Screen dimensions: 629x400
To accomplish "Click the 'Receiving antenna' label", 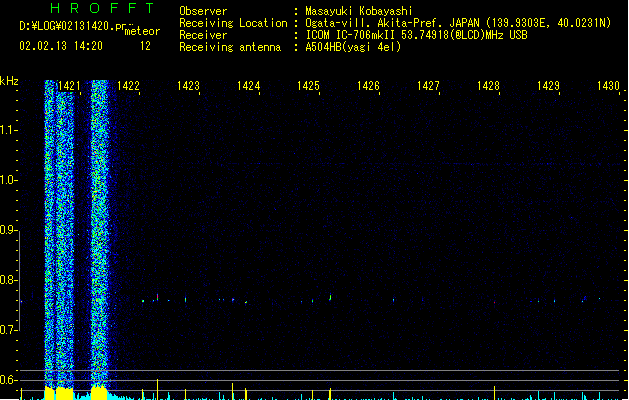I will click(x=230, y=47).
